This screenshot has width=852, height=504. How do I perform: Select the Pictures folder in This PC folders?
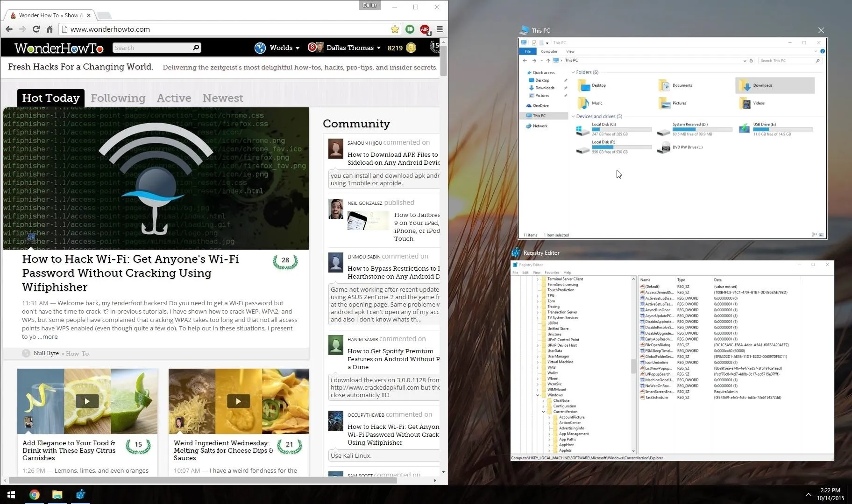(x=673, y=103)
